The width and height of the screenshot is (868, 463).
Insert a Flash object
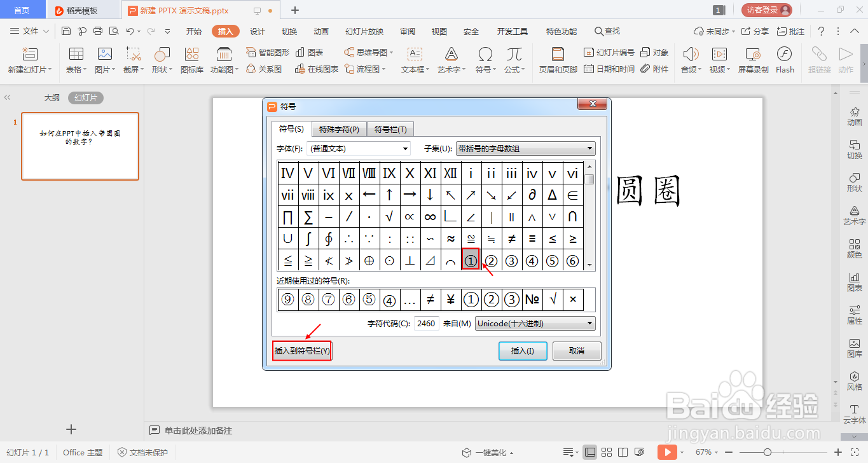click(784, 60)
